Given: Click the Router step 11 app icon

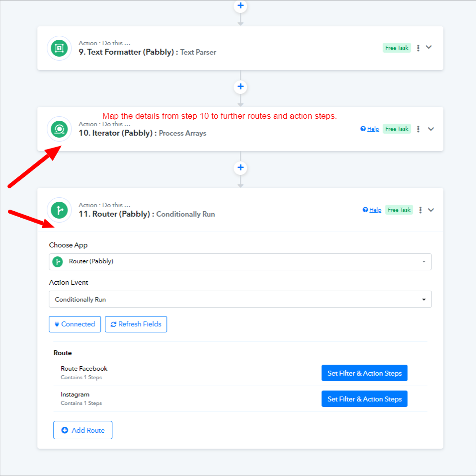Looking at the screenshot, I should click(59, 210).
